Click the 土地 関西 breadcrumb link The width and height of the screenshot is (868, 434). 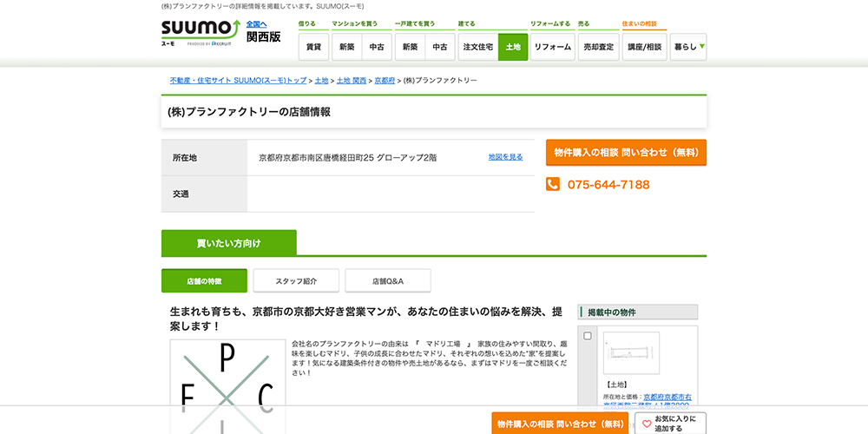[352, 80]
